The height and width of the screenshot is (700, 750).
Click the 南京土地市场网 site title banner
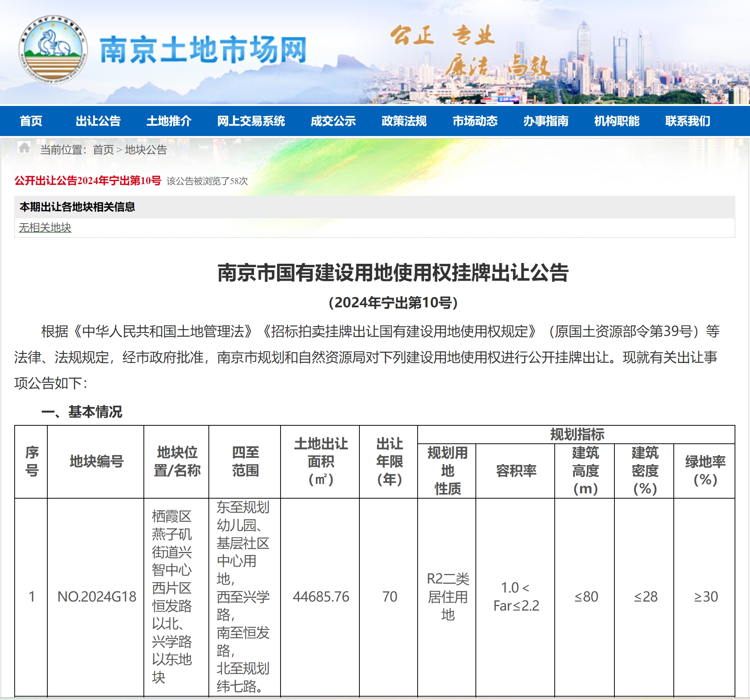pyautogui.click(x=203, y=50)
